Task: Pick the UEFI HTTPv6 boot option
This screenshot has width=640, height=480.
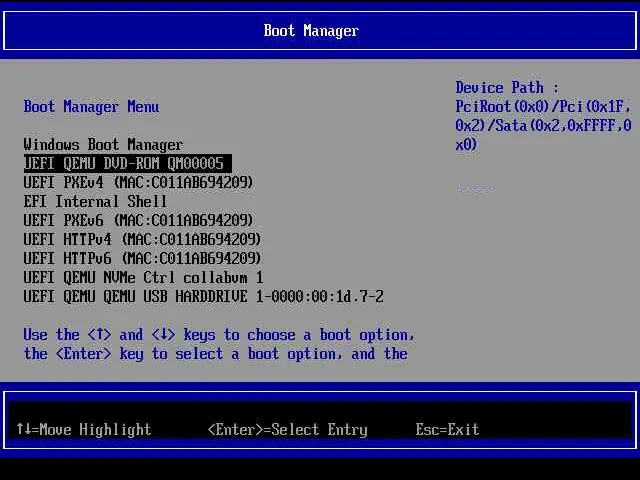Action: pyautogui.click(x=142, y=258)
